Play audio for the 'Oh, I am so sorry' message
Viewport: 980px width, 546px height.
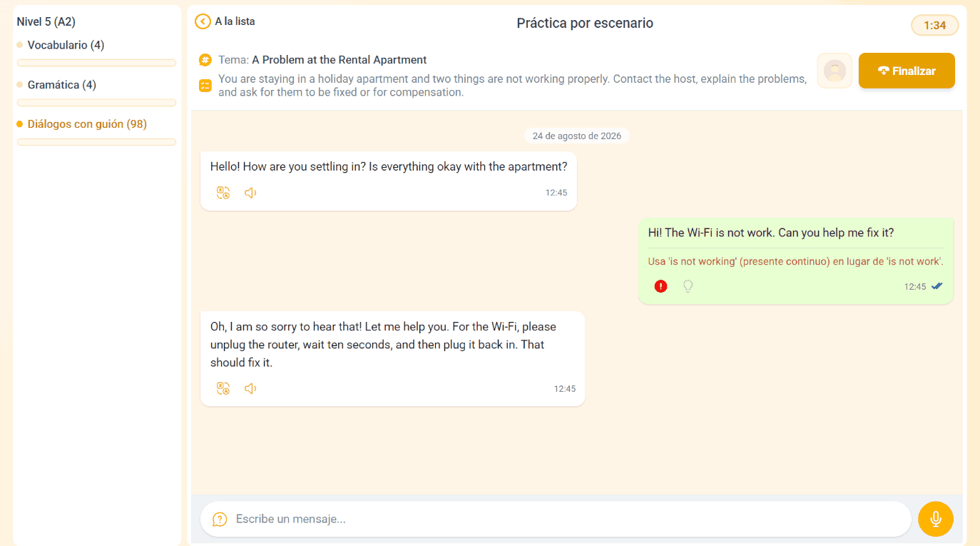click(x=250, y=389)
